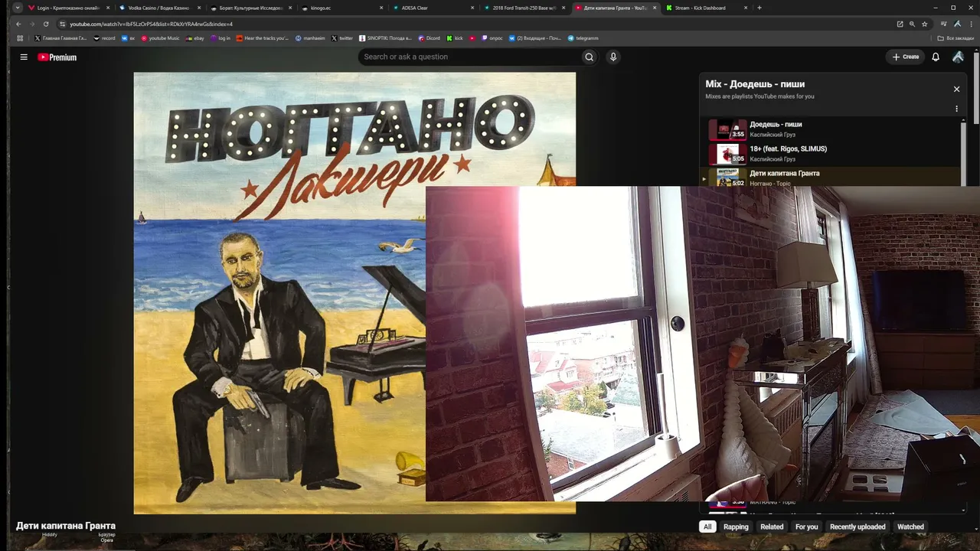This screenshot has width=980, height=551.
Task: Switch to the 'Борат' tab
Action: pos(249,8)
